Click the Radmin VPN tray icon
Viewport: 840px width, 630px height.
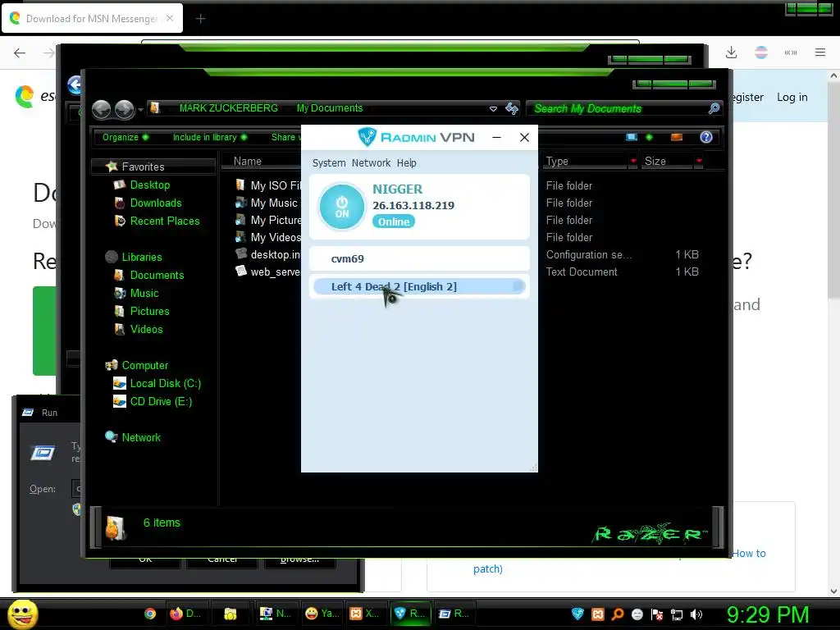click(577, 614)
